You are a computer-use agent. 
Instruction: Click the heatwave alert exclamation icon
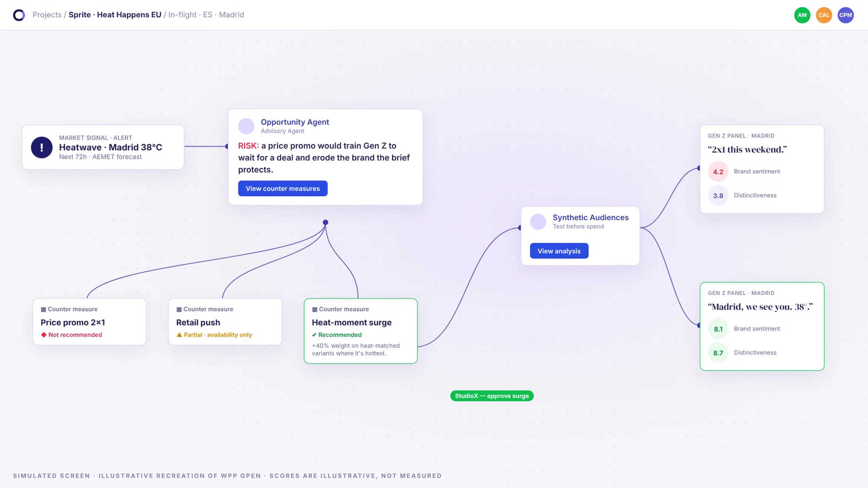(x=42, y=147)
